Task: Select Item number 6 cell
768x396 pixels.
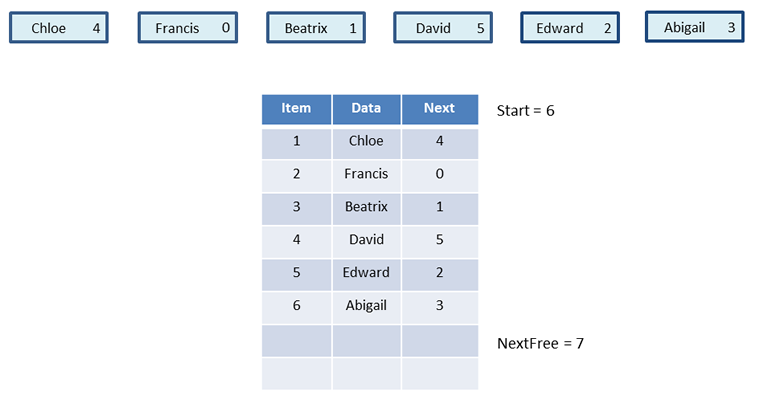Action: tap(296, 307)
